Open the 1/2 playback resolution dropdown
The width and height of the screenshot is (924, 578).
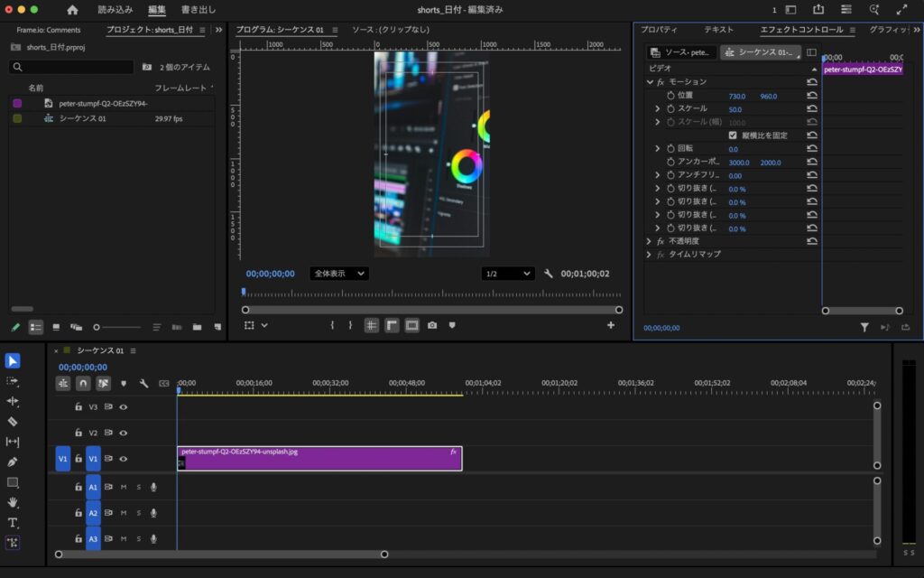point(506,274)
